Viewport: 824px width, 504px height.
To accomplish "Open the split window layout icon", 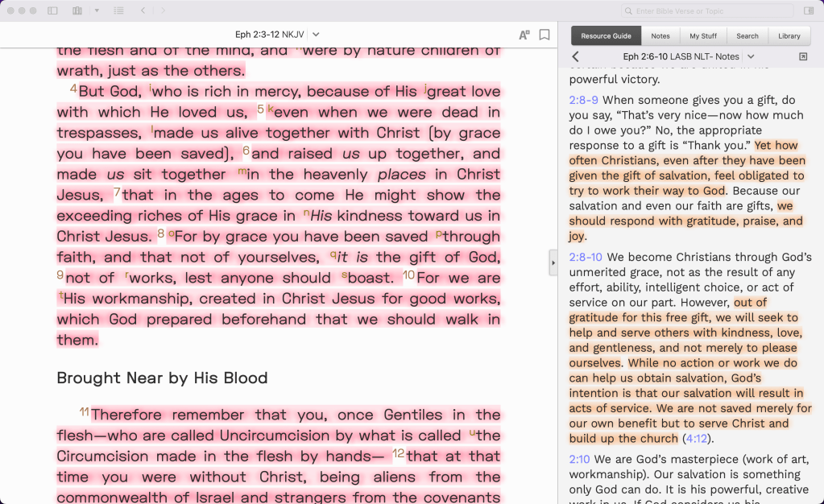I will (52, 10).
